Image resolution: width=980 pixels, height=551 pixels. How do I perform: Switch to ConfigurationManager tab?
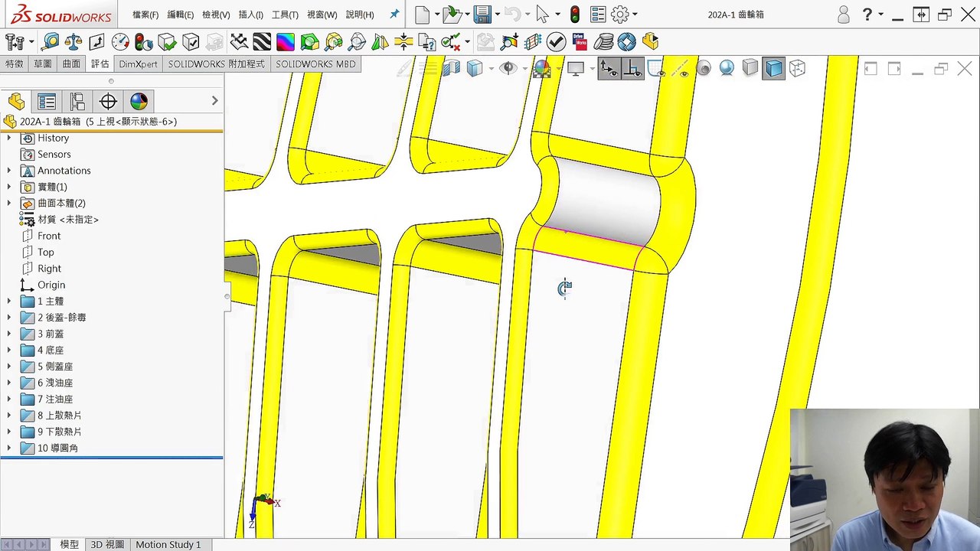click(x=77, y=101)
